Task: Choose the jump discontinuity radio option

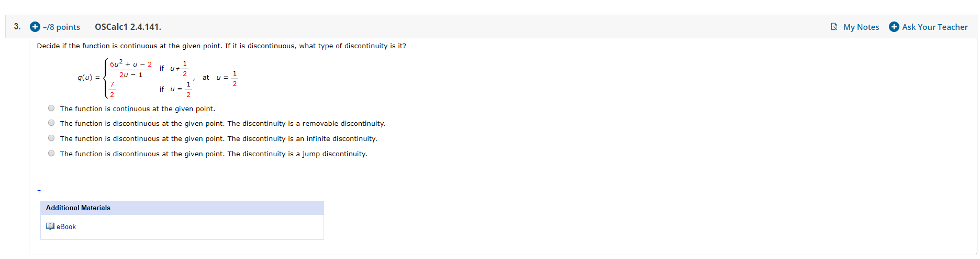Action: 51,154
